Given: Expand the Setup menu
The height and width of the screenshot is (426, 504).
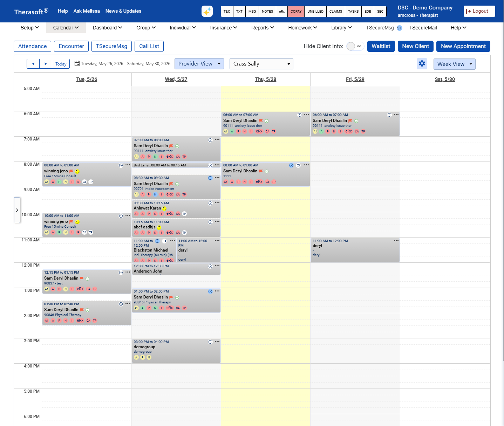Looking at the screenshot, I should click(x=30, y=28).
